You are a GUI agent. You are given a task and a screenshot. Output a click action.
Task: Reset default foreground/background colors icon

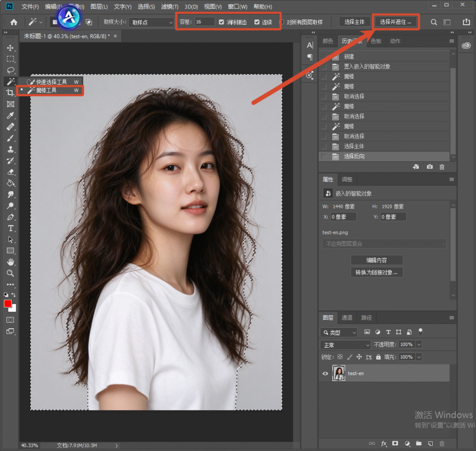6,295
